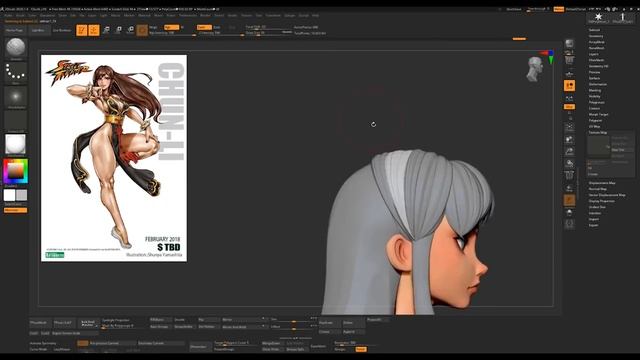Image resolution: width=640 pixels, height=360 pixels.
Task: Toggle PolyFrame icon on right shelf
Action: (569, 176)
